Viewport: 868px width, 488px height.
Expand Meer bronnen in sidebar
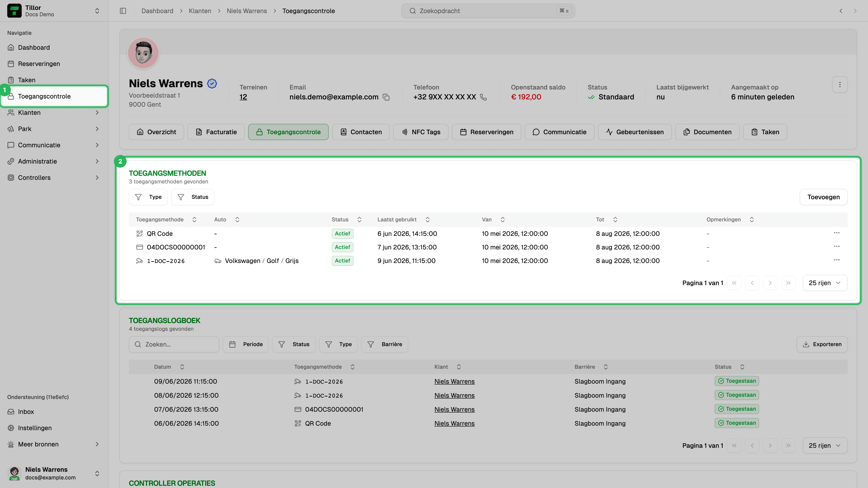point(97,444)
